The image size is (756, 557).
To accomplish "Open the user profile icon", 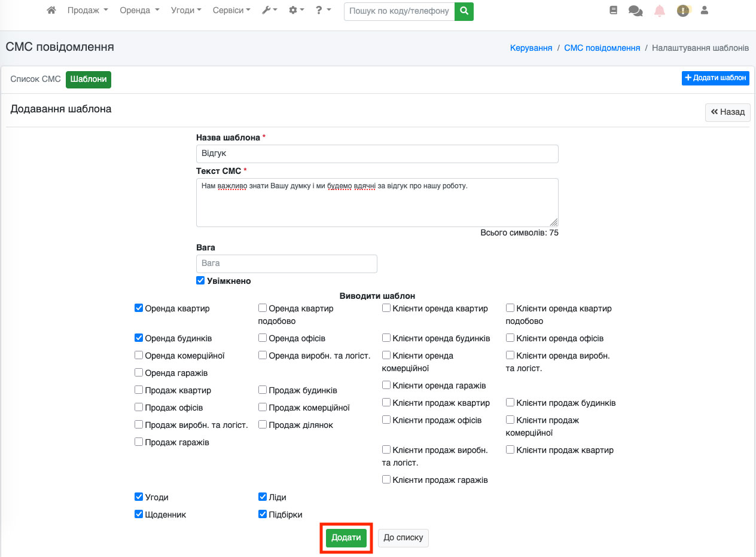I will click(705, 10).
